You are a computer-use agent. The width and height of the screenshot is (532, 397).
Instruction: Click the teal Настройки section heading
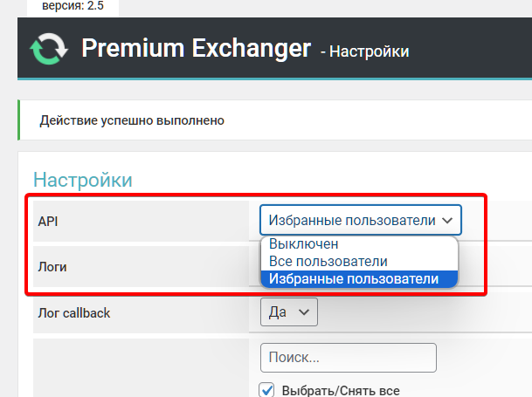[82, 180]
